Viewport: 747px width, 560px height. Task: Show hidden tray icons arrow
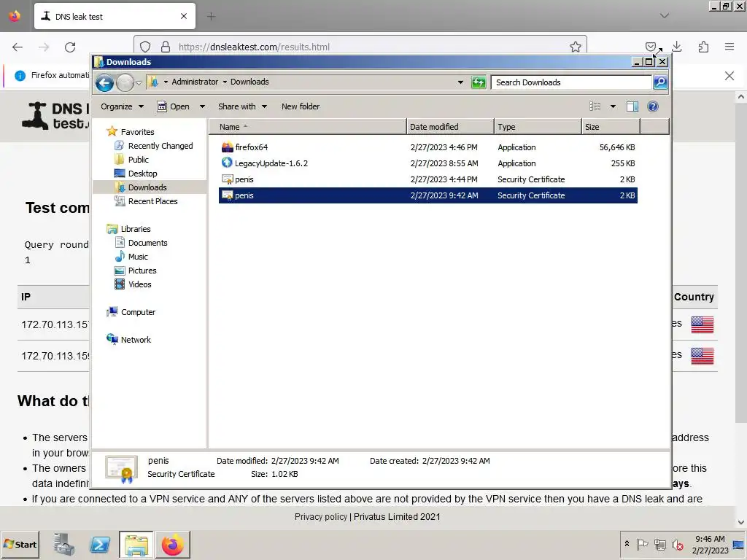click(x=627, y=544)
